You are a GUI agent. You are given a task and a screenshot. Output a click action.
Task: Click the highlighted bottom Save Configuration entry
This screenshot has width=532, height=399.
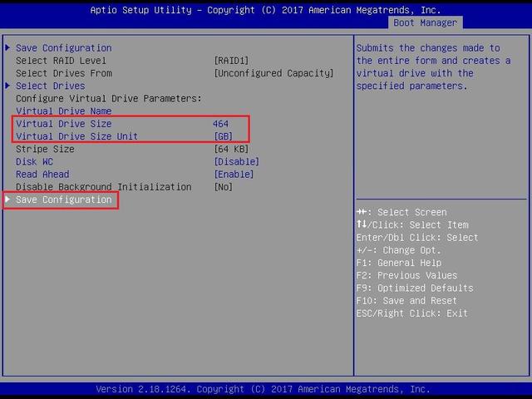pos(63,199)
